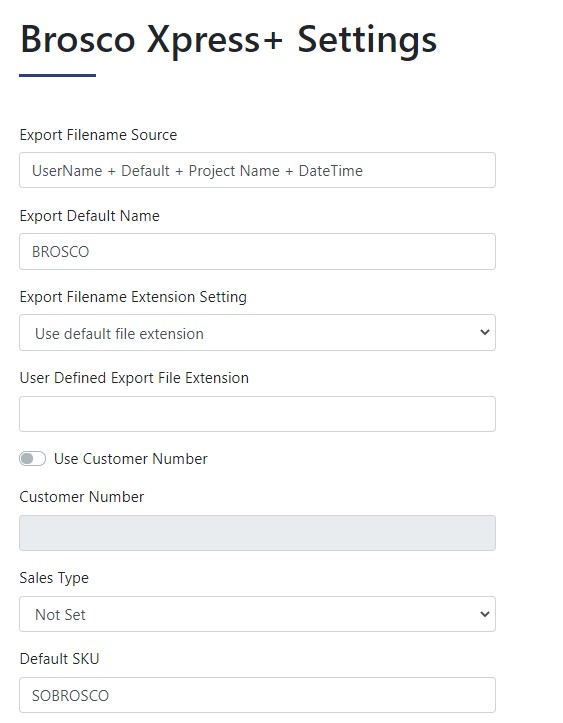Focus the Export Filename Source field

257,170
